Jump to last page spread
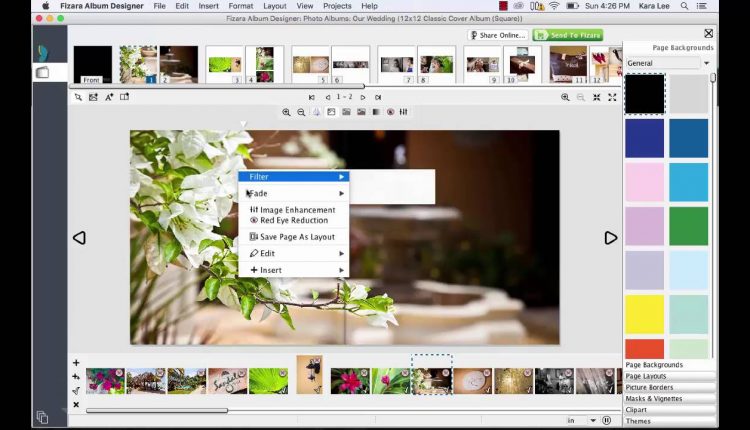Viewport: 750px width, 430px height. [x=378, y=97]
